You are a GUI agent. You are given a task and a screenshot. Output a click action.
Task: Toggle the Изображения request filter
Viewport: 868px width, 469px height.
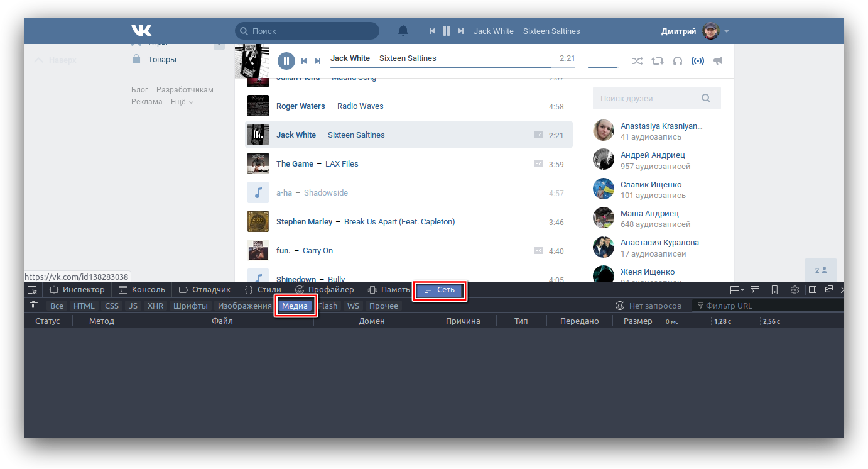[x=244, y=306]
